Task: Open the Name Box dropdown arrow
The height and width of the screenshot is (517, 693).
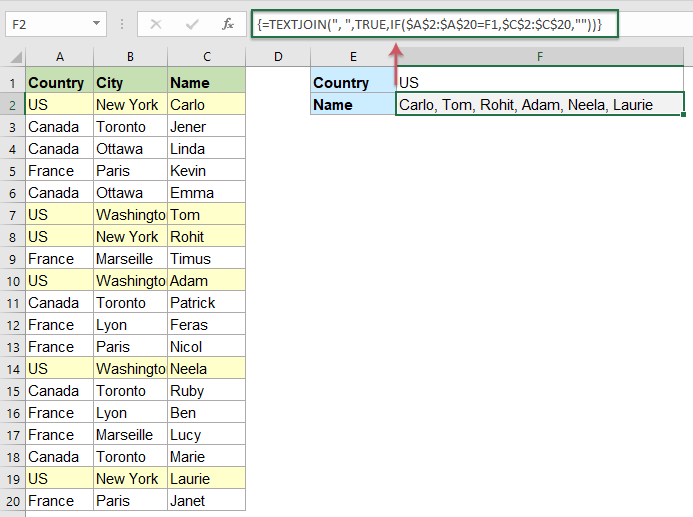Action: 96,23
